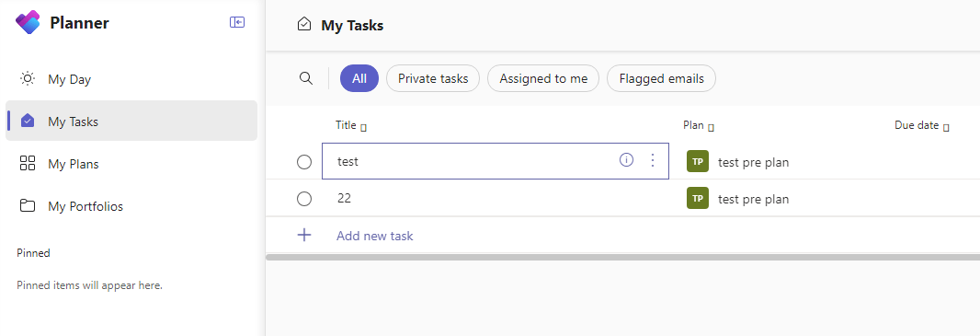Open test pre plan from row 22
Viewport: 980px width, 336px height.
[x=753, y=199]
